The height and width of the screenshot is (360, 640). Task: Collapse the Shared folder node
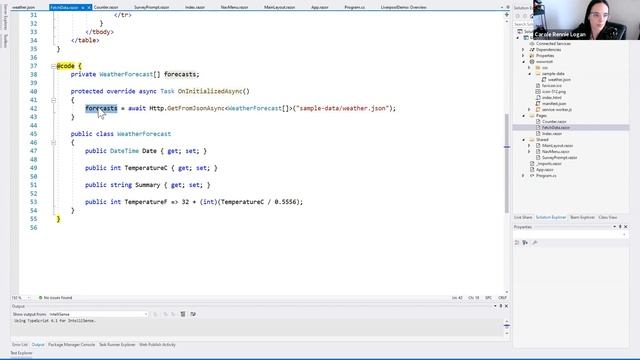pos(524,140)
